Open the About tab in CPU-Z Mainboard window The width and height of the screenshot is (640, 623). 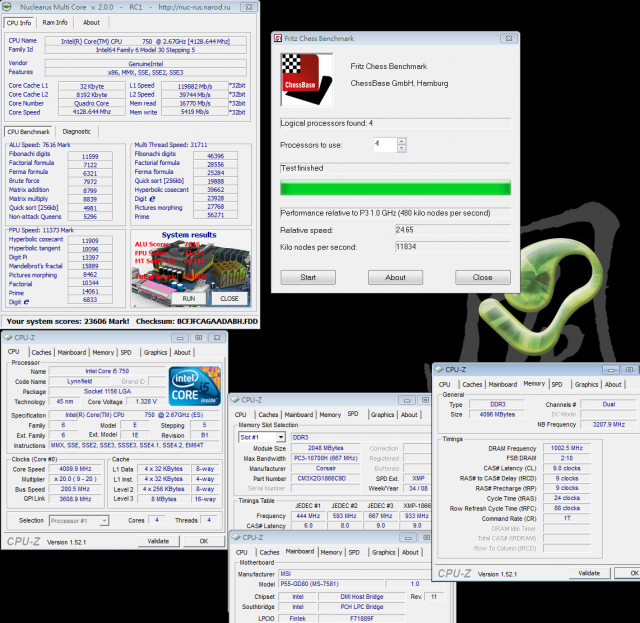(x=410, y=552)
